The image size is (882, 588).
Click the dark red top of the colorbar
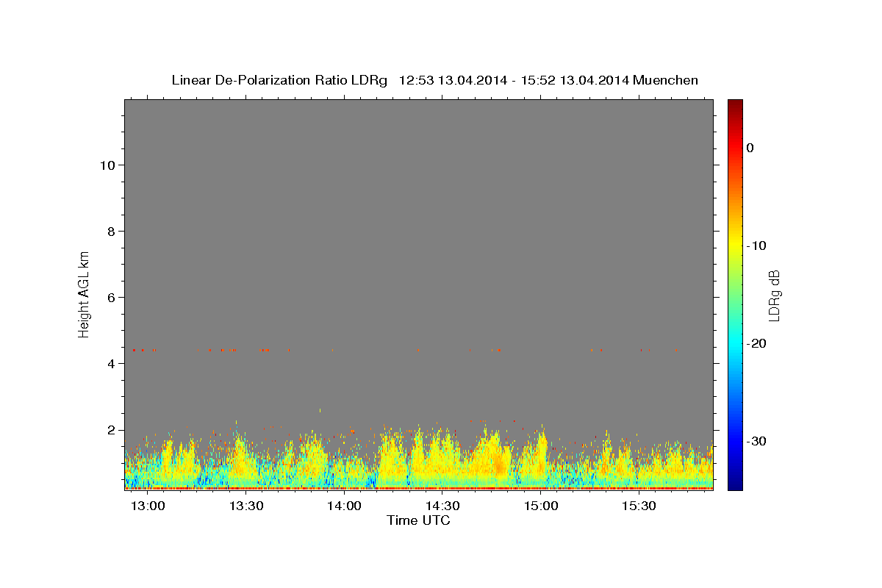point(735,105)
